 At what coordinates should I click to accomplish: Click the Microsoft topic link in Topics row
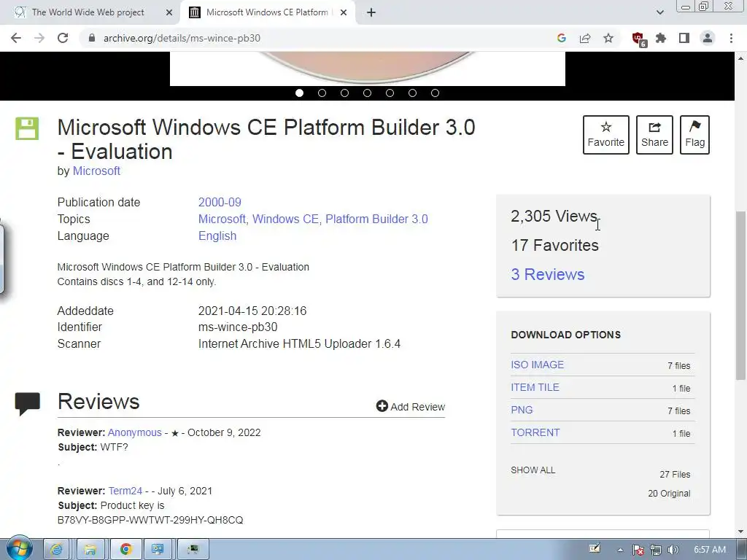click(x=222, y=219)
